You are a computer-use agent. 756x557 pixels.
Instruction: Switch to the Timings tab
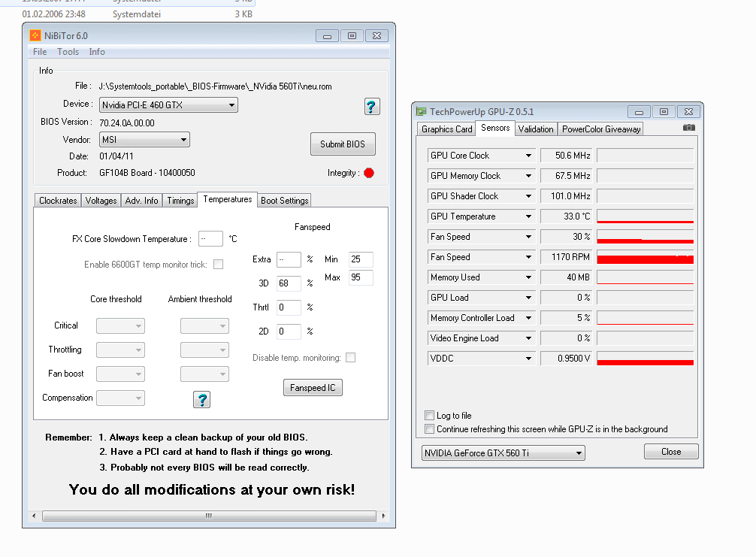(180, 200)
